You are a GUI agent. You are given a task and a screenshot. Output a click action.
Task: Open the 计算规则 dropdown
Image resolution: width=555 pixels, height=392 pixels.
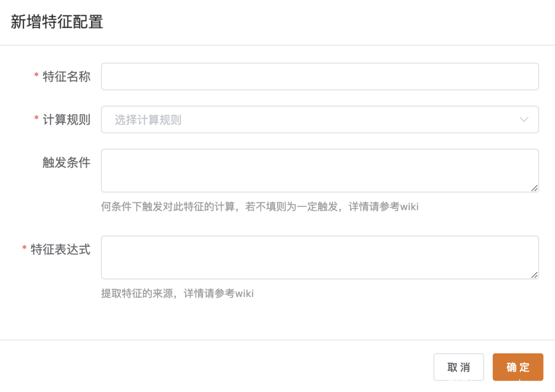pos(319,119)
